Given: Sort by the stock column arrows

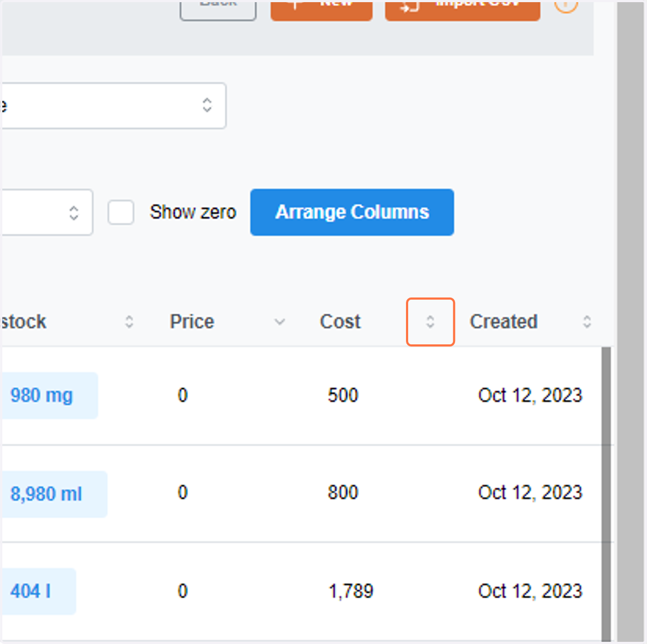Looking at the screenshot, I should [x=129, y=322].
